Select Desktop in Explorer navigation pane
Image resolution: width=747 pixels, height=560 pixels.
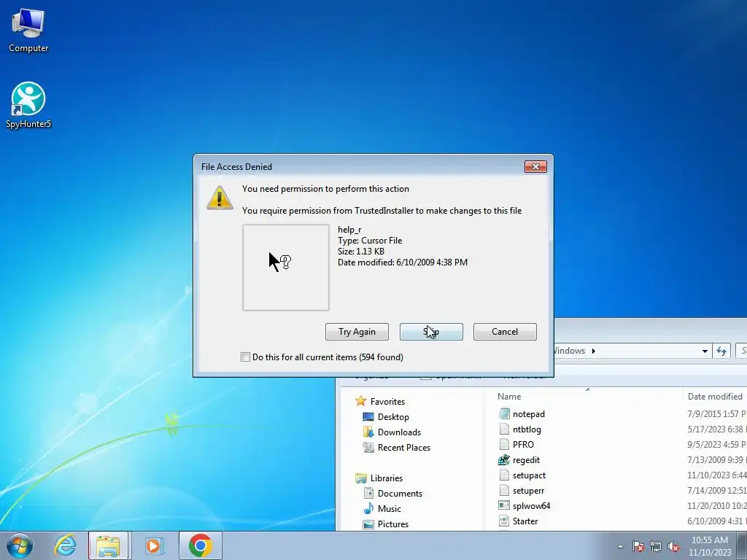pyautogui.click(x=393, y=416)
